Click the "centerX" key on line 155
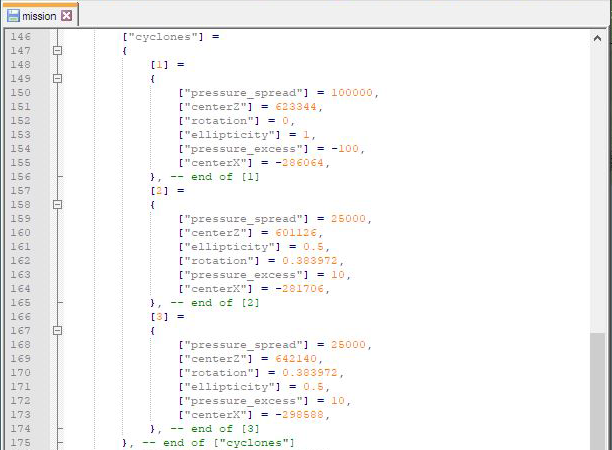This screenshot has height=450, width=612. click(x=216, y=163)
